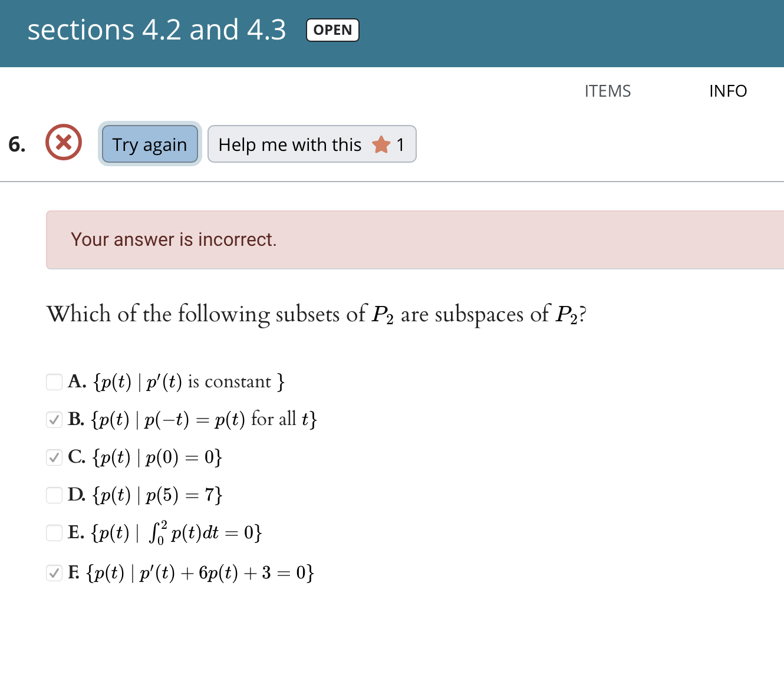Switch to the ITEMS tab
The image size is (784, 698).
tap(608, 91)
